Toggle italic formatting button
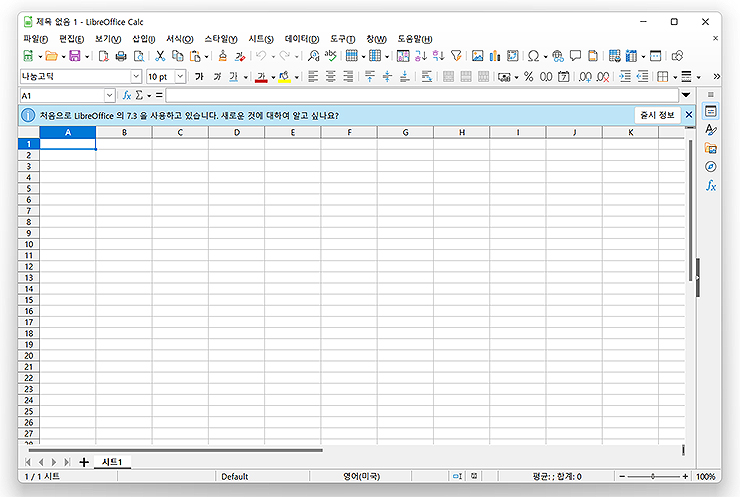This screenshot has width=740, height=497. (x=217, y=76)
